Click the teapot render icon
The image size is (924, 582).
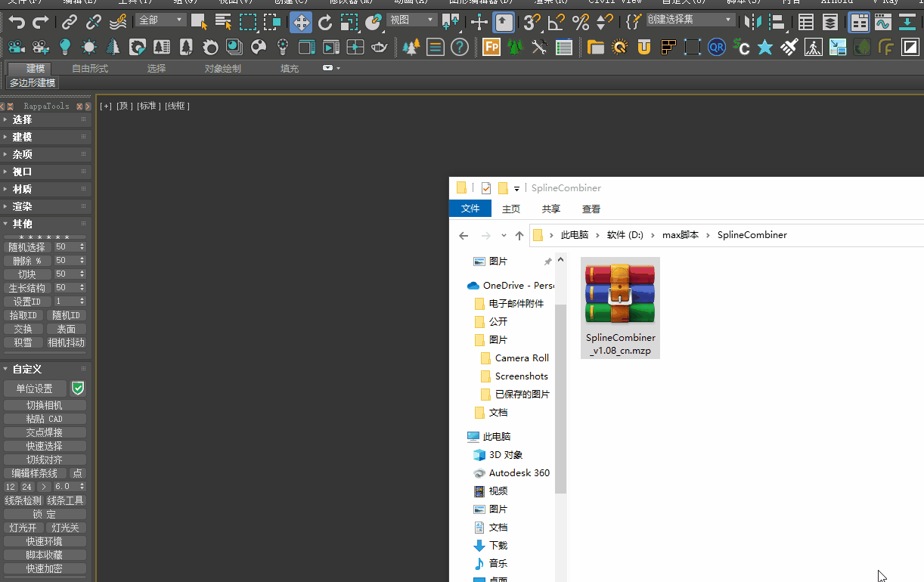point(380,48)
